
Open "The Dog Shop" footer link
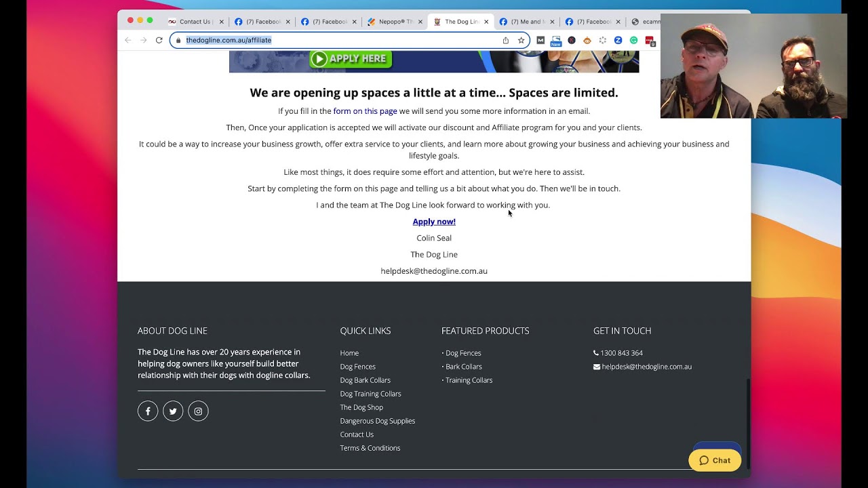click(361, 407)
